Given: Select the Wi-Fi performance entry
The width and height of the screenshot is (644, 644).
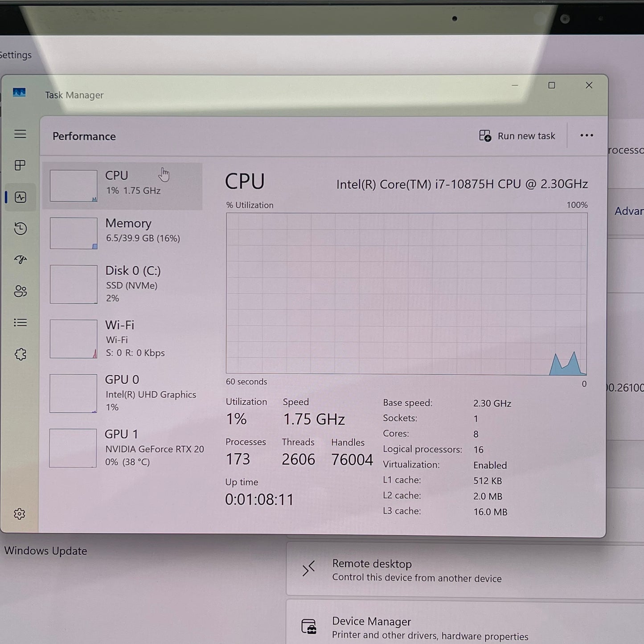Looking at the screenshot, I should pyautogui.click(x=123, y=339).
